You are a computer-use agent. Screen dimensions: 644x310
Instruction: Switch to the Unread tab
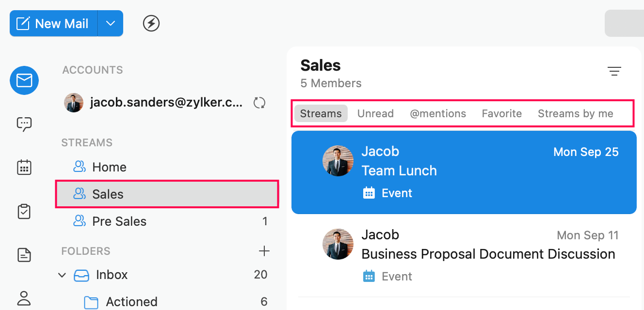coord(375,113)
